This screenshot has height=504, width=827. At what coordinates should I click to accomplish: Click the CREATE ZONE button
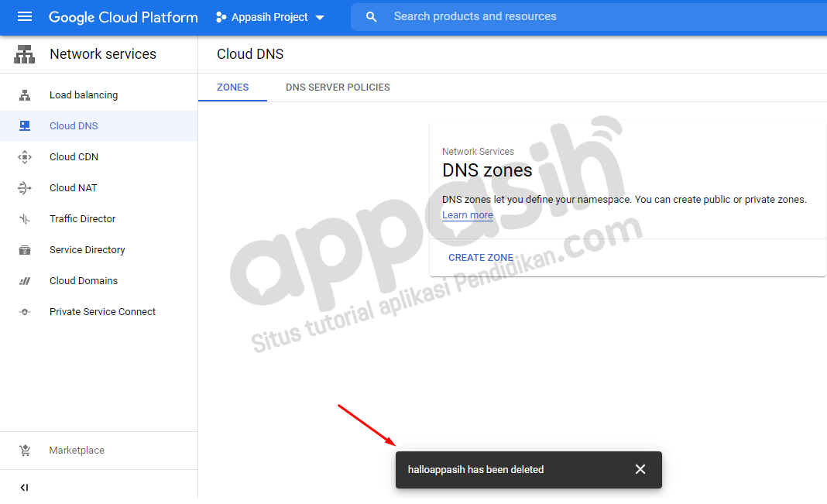481,258
